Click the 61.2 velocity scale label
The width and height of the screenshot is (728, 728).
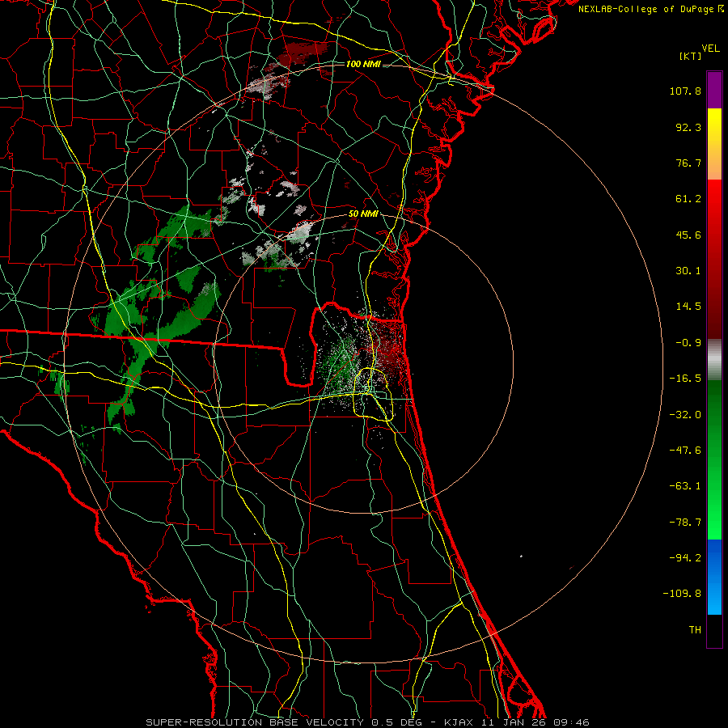pyautogui.click(x=688, y=199)
